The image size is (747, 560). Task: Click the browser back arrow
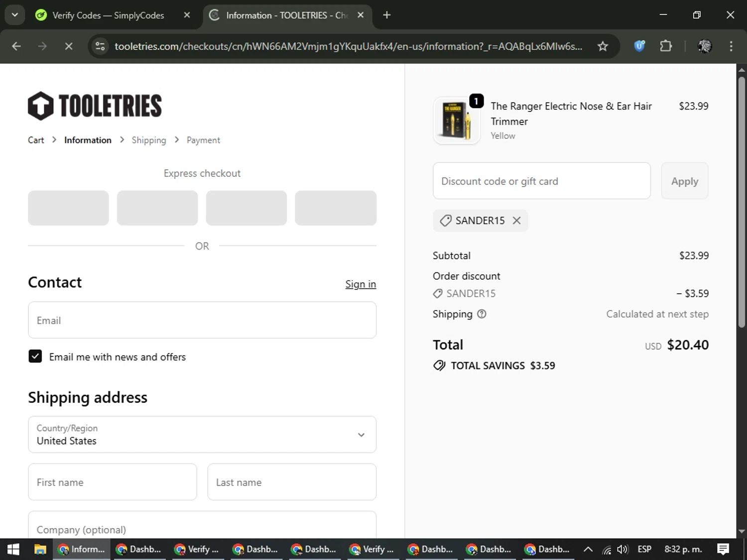[16, 46]
